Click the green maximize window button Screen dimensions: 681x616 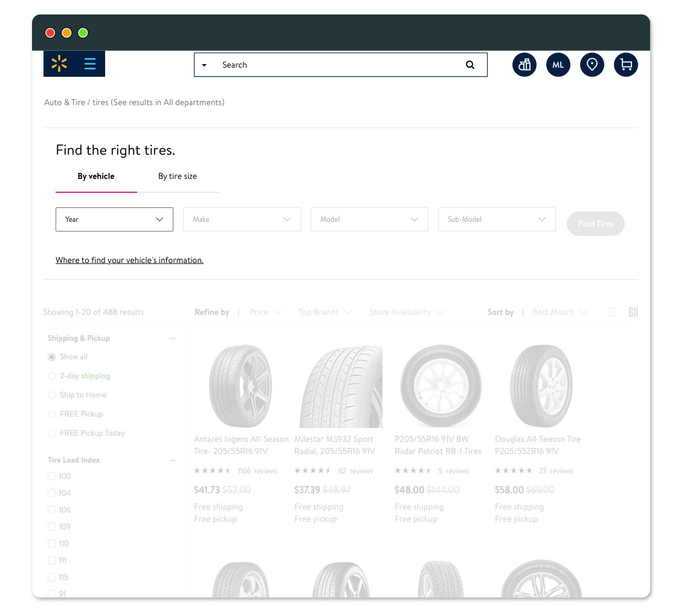83,33
